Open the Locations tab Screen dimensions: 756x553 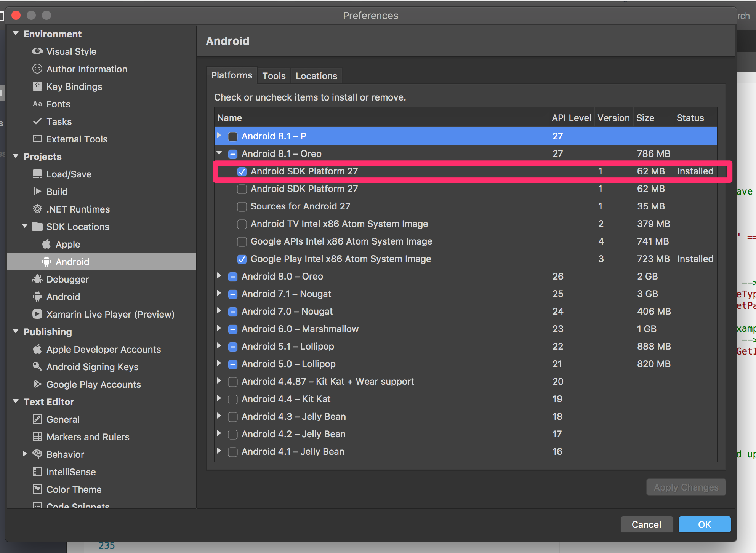coord(316,75)
